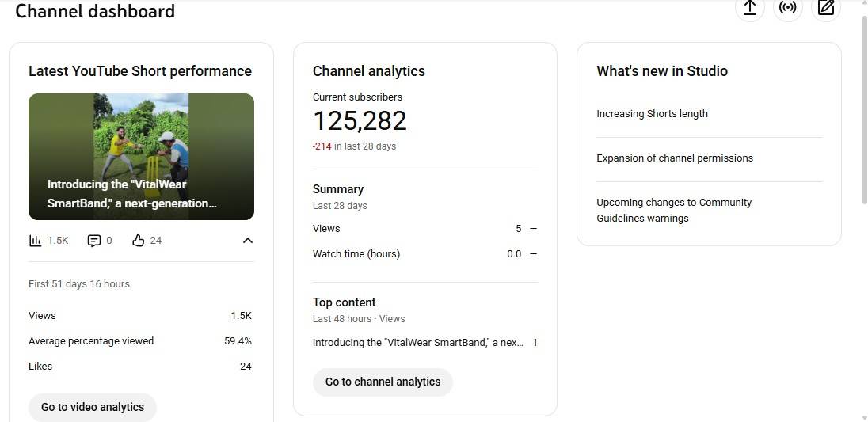The width and height of the screenshot is (868, 422).
Task: Click the scrollbar down arrow
Action: pyautogui.click(x=862, y=416)
